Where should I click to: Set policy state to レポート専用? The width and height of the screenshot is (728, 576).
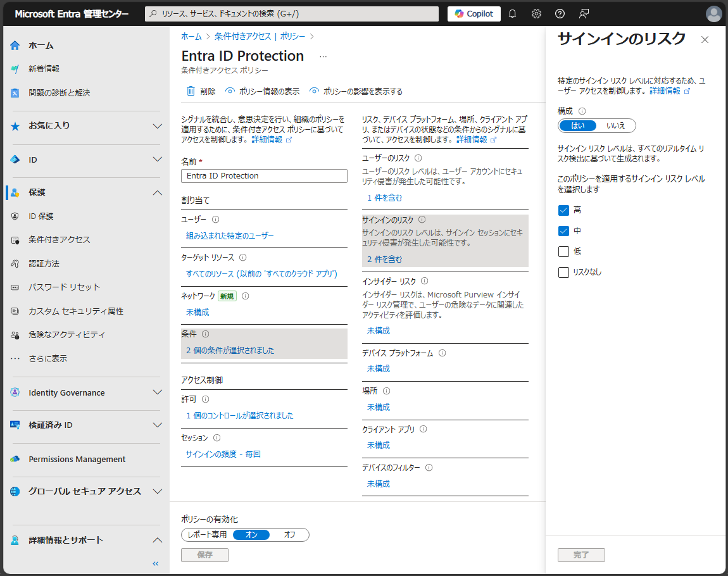[207, 535]
